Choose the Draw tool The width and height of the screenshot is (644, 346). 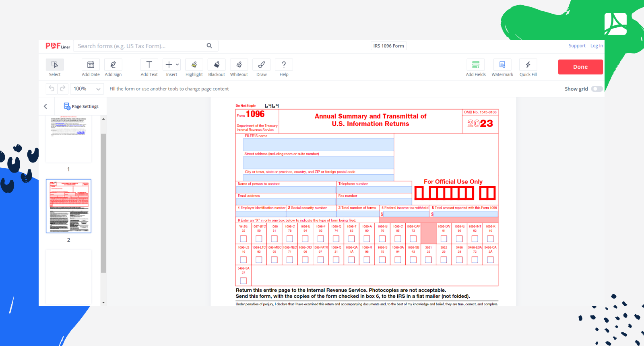(261, 65)
